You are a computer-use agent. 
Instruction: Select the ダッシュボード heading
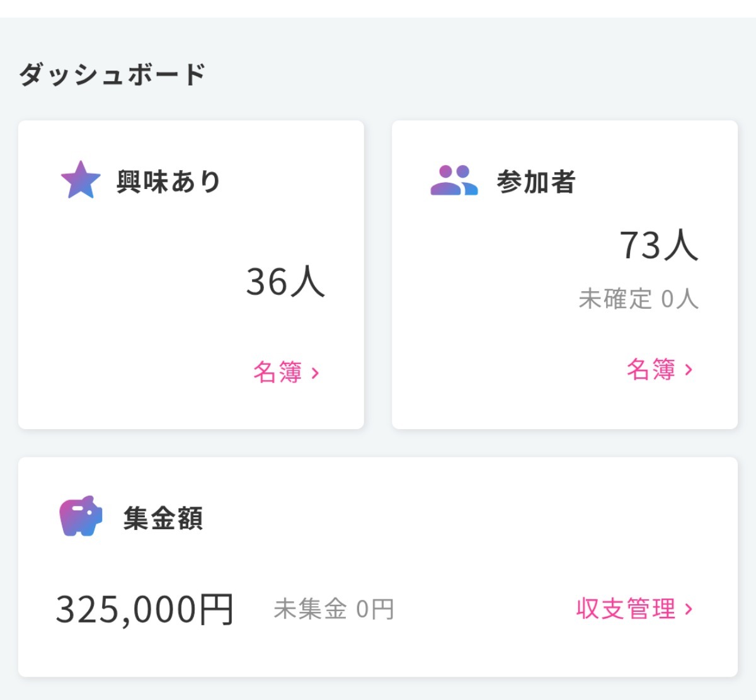112,74
